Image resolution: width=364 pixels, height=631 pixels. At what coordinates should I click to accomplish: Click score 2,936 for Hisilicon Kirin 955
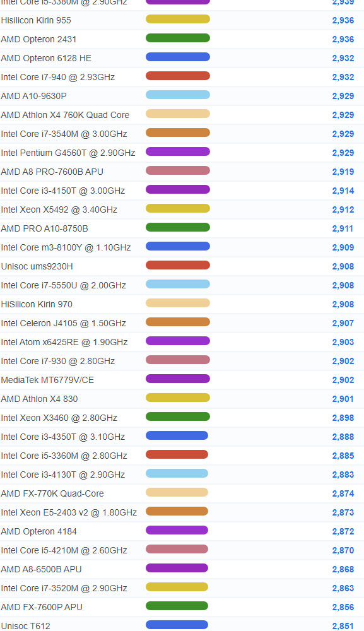coord(343,20)
